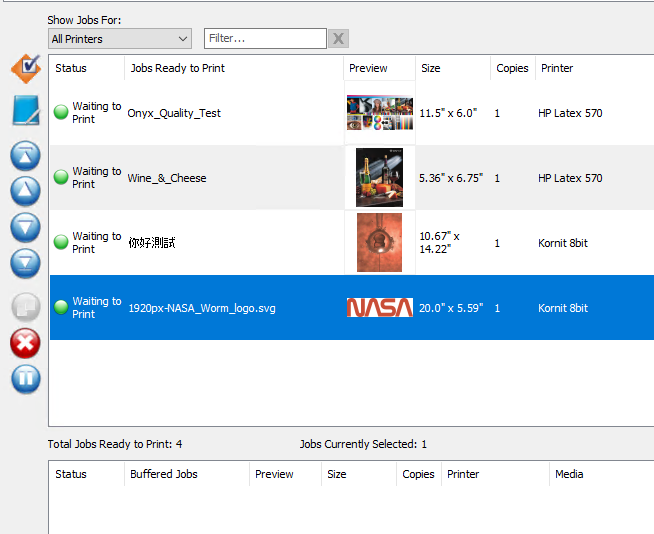This screenshot has height=534, width=654.
Task: Move selected job down one position
Action: 25,227
